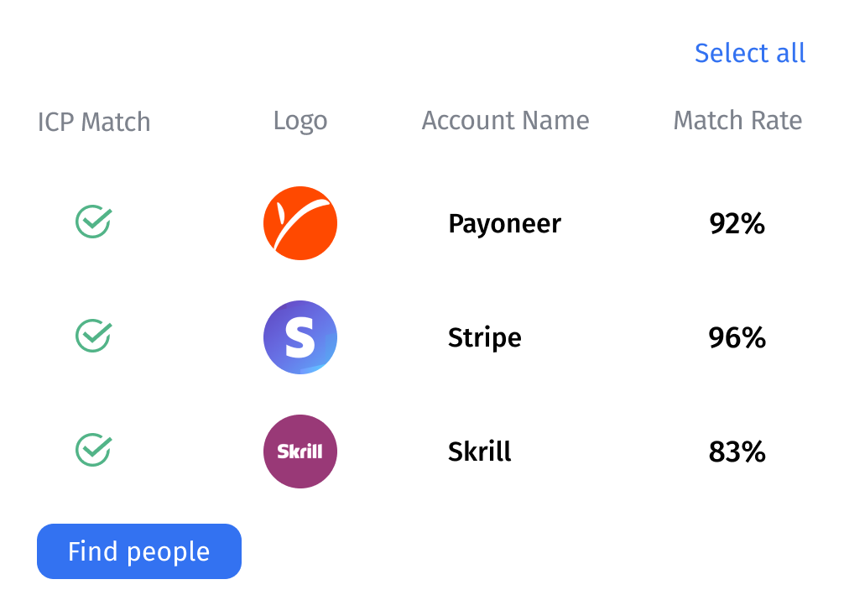The height and width of the screenshot is (616, 844).
Task: Click percent sign in Stripe's match rate
Action: [753, 337]
